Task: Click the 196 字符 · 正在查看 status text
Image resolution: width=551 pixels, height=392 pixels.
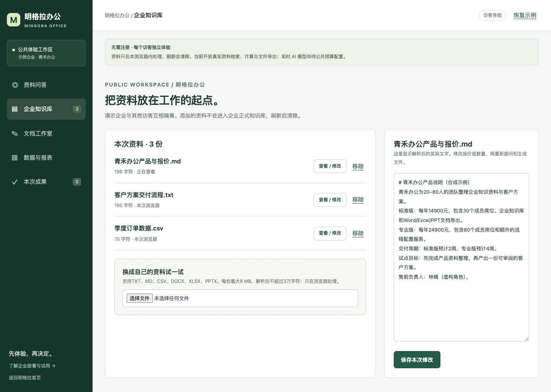Action: click(x=135, y=172)
